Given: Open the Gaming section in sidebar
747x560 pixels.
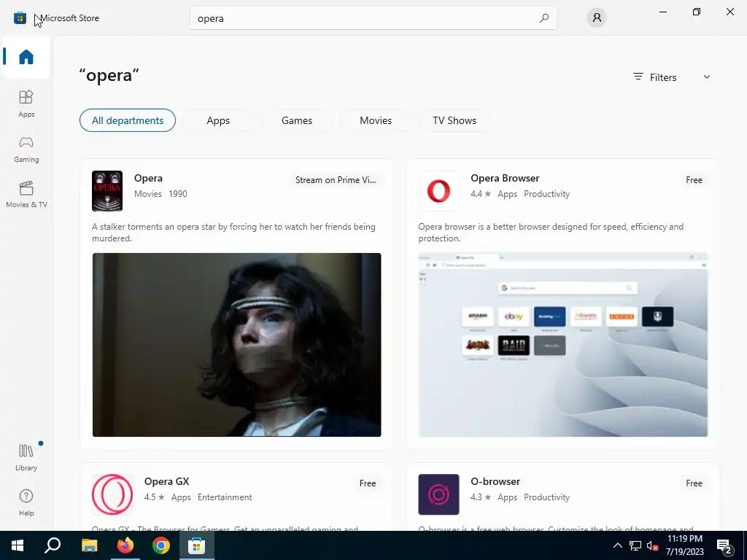Looking at the screenshot, I should (26, 149).
